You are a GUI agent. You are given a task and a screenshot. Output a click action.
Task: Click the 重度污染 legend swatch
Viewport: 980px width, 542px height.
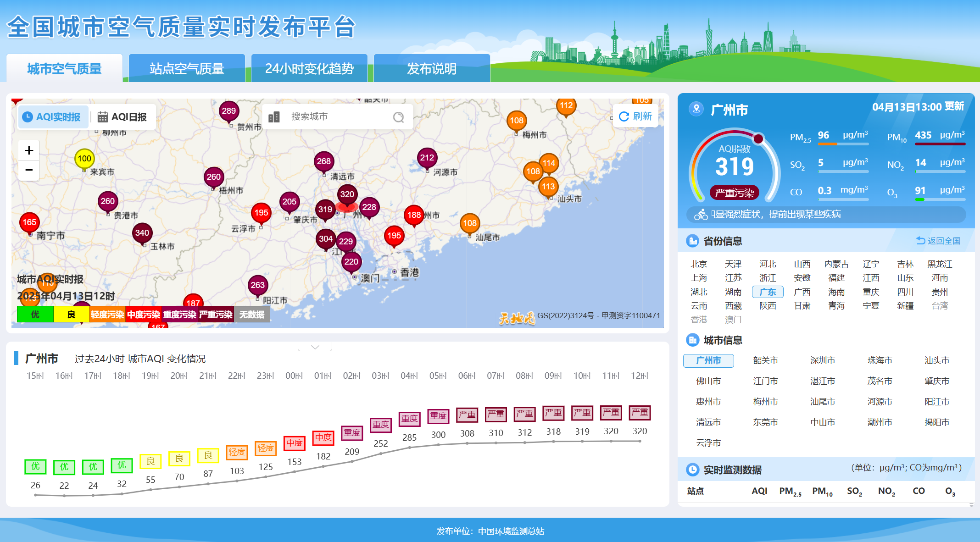coord(179,315)
